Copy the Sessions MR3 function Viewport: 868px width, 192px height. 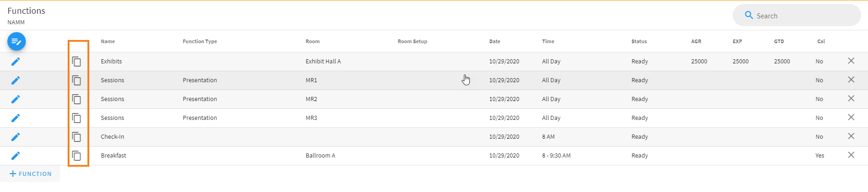[77, 118]
